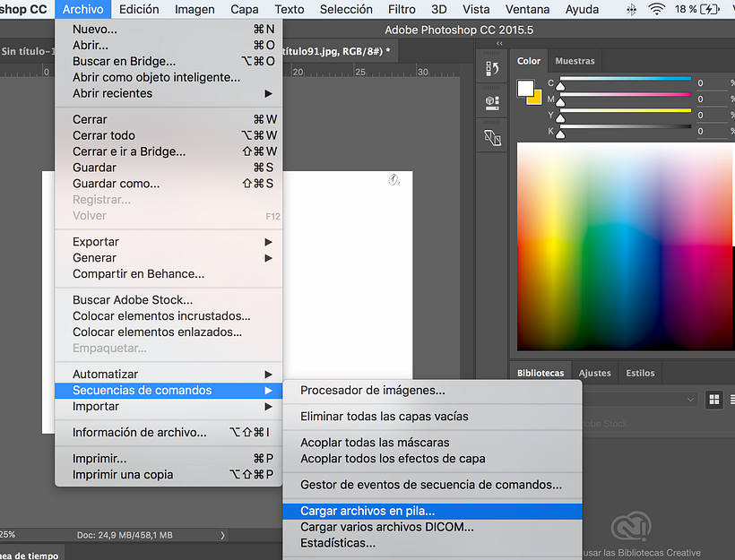735x560 pixels.
Task: Choose Estadísticas... submenu item
Action: point(432,543)
